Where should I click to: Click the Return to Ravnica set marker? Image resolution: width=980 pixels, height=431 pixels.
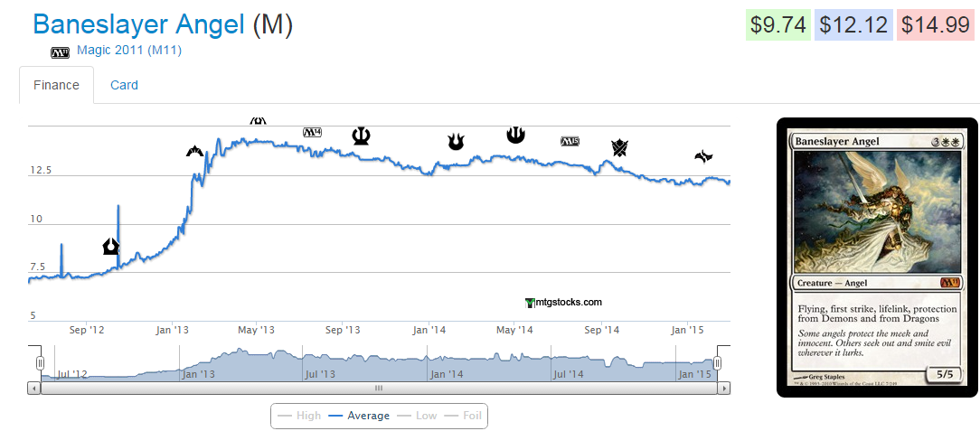coord(110,246)
